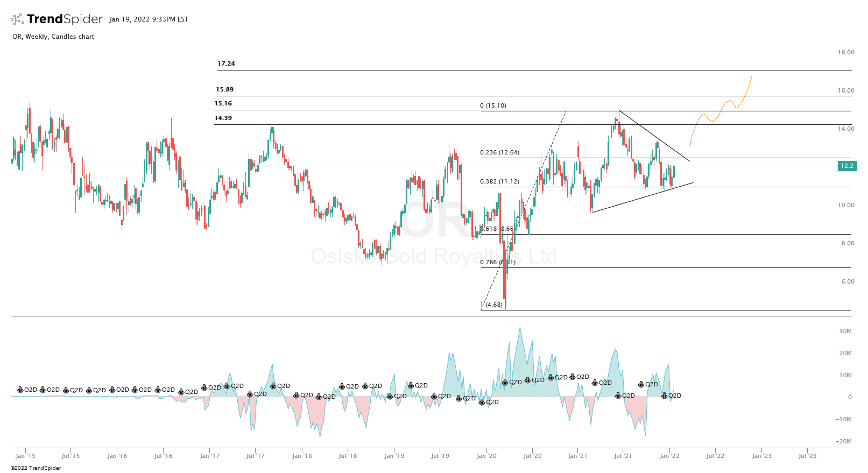The width and height of the screenshot is (868, 473).
Task: Select the 17.24 horizontal level label
Action: (x=226, y=63)
